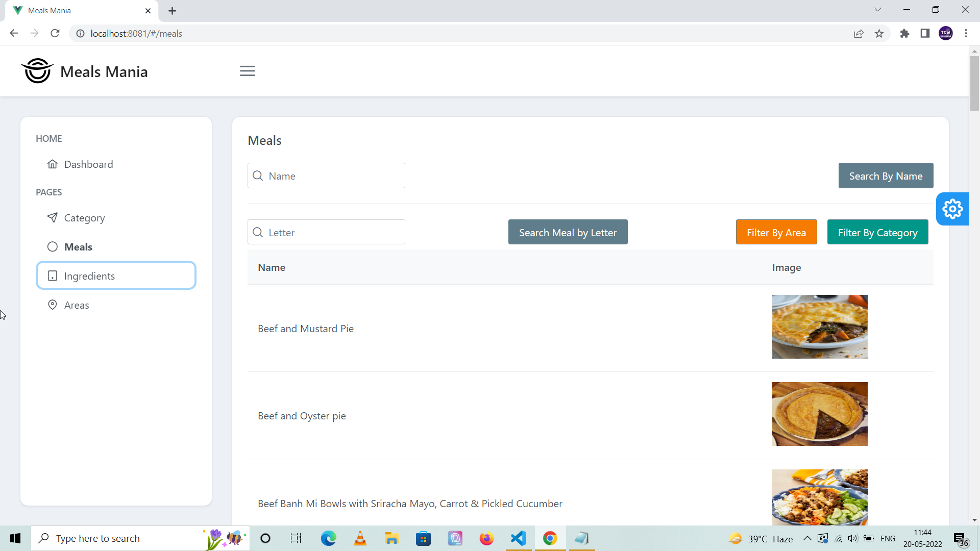Select the Meals radio button
This screenshot has width=980, height=551.
[53, 246]
